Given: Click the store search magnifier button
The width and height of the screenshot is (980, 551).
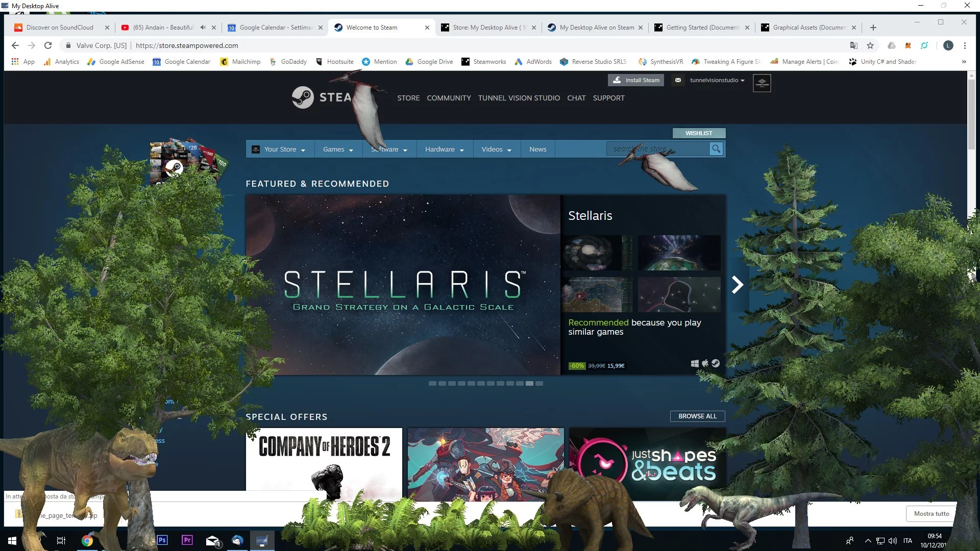Looking at the screenshot, I should [x=716, y=149].
